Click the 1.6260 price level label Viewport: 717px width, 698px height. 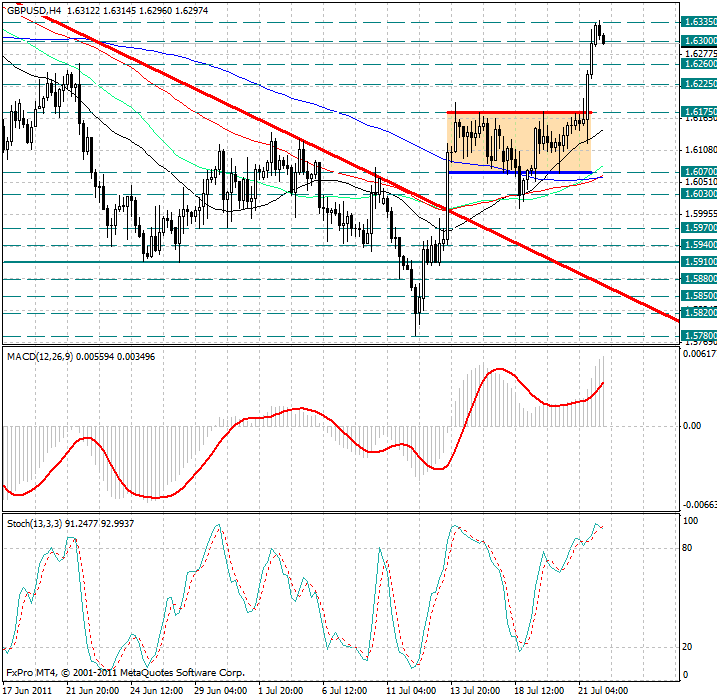pyautogui.click(x=699, y=64)
